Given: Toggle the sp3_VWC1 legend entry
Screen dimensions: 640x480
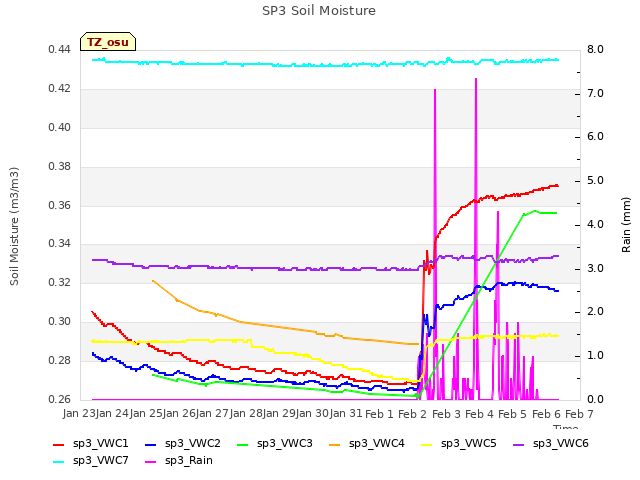Looking at the screenshot, I should tap(91, 444).
